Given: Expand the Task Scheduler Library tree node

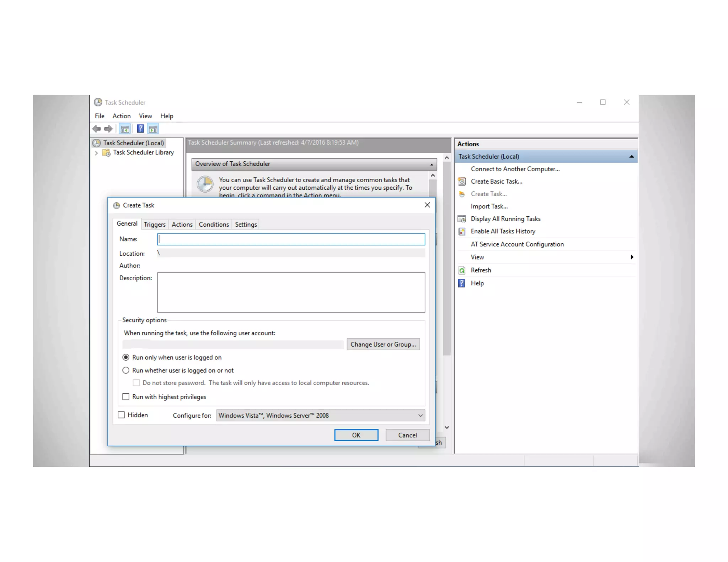Looking at the screenshot, I should coord(96,153).
